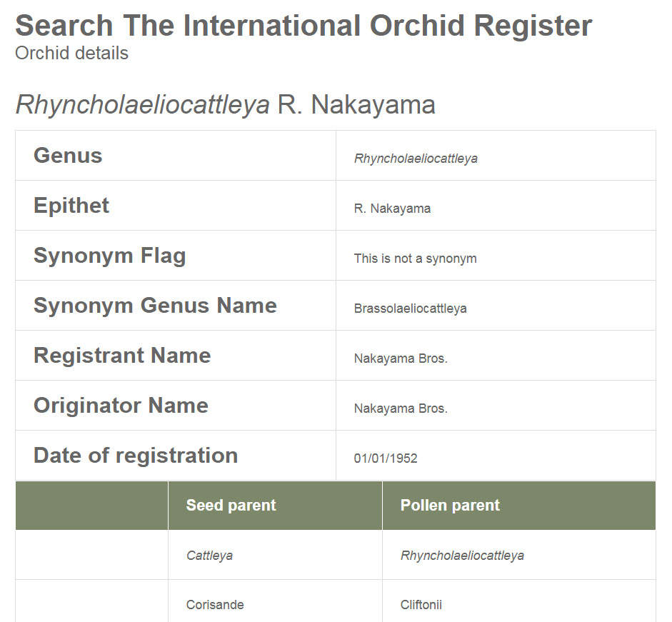Click the Synonym Flag label
Viewport: 672px width, 622px height.
109,256
